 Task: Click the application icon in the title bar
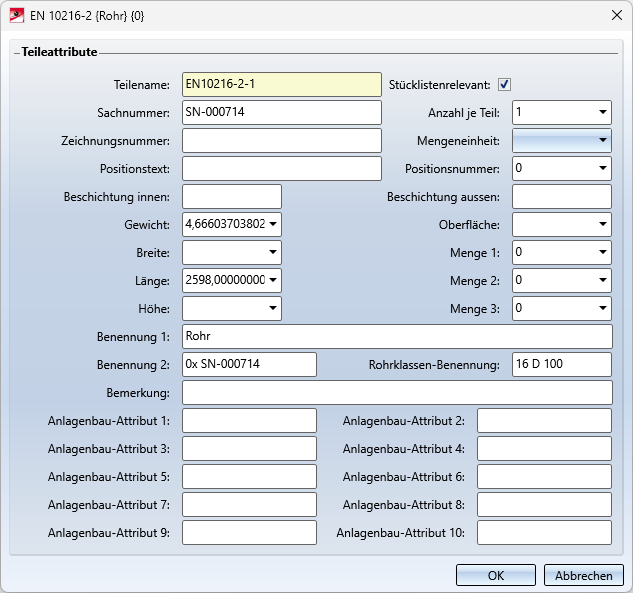click(x=17, y=16)
